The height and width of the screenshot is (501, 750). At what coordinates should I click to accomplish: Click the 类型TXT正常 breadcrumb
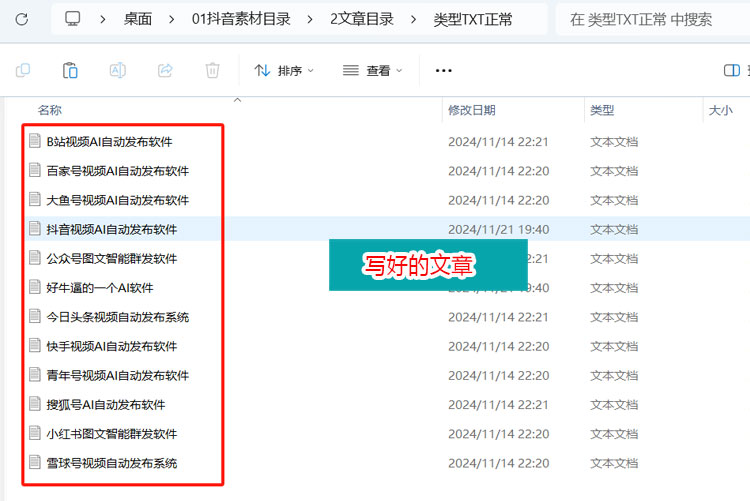point(473,19)
